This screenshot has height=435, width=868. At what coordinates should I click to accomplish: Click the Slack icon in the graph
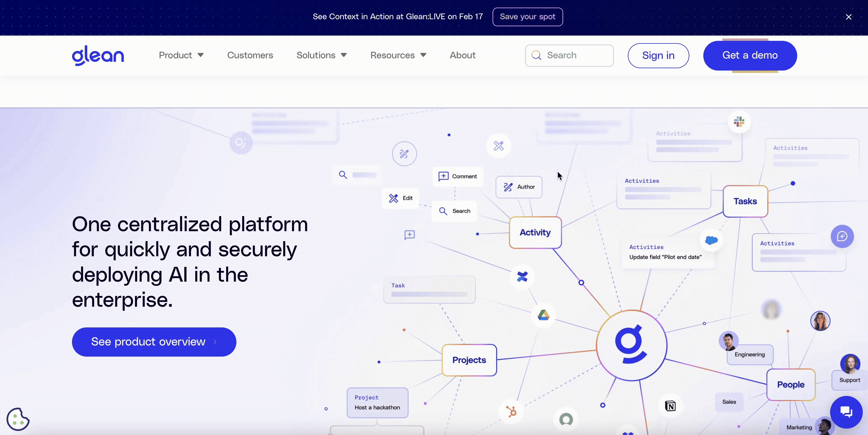click(739, 122)
